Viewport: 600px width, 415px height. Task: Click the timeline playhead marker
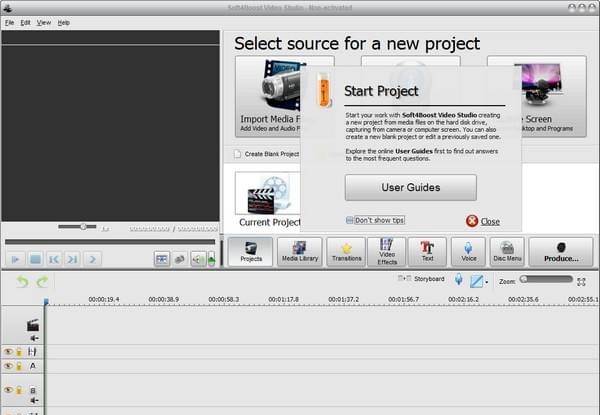tap(46, 302)
